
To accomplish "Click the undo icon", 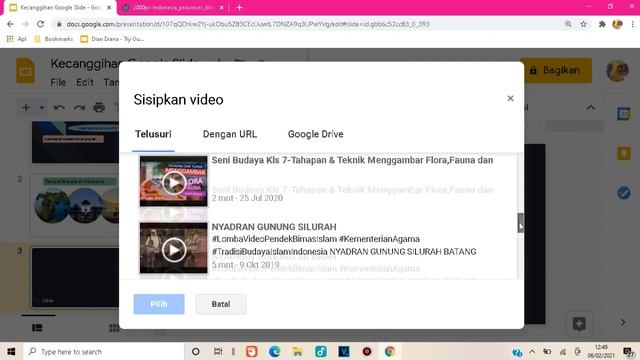I will pyautogui.click(x=59, y=108).
